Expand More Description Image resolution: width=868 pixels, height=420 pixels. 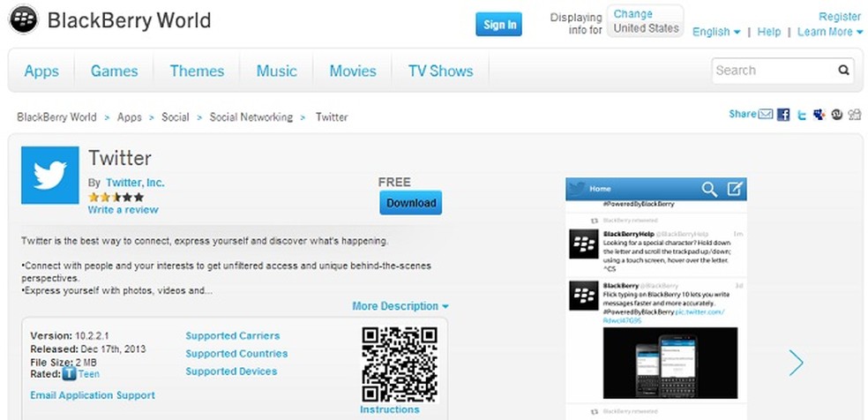coord(400,306)
